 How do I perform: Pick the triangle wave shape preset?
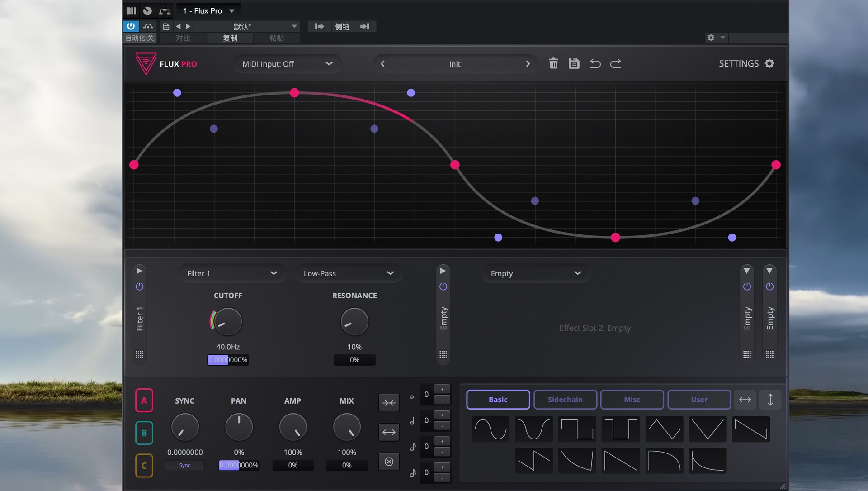(664, 429)
